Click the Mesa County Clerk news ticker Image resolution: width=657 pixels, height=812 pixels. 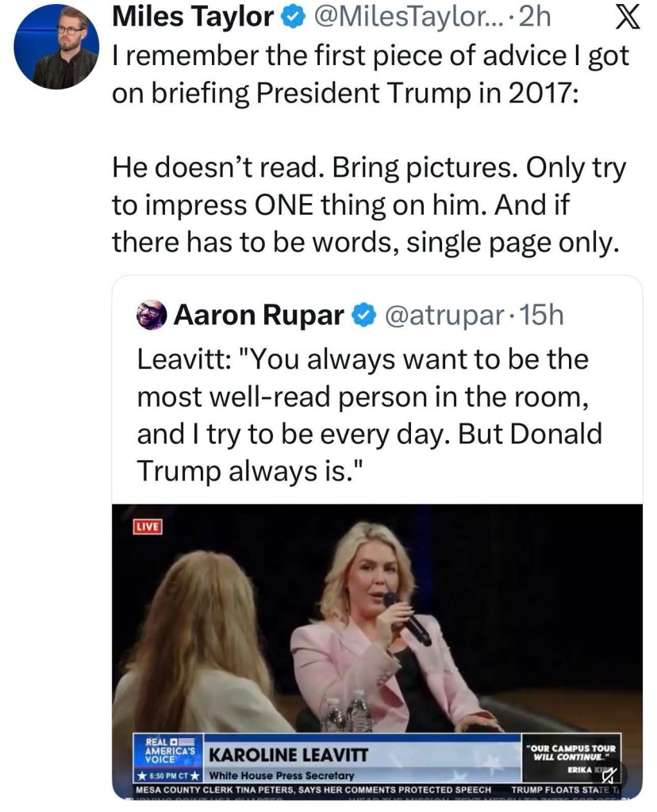click(314, 790)
